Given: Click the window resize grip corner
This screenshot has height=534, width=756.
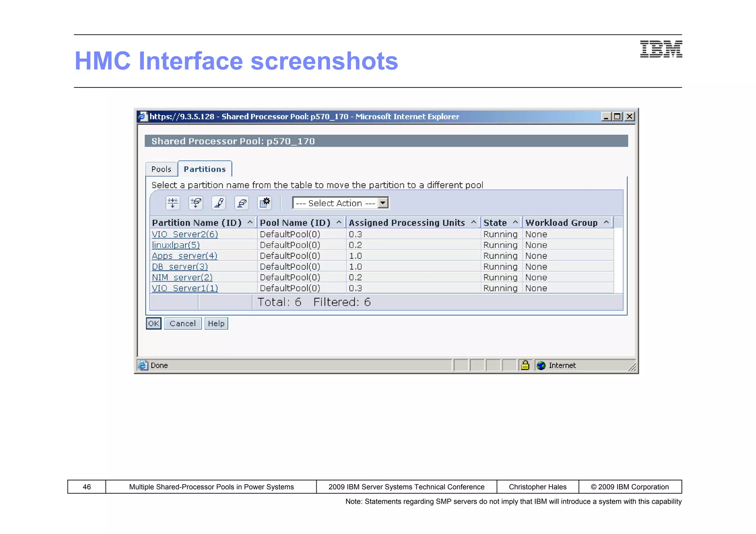Looking at the screenshot, I should [632, 366].
